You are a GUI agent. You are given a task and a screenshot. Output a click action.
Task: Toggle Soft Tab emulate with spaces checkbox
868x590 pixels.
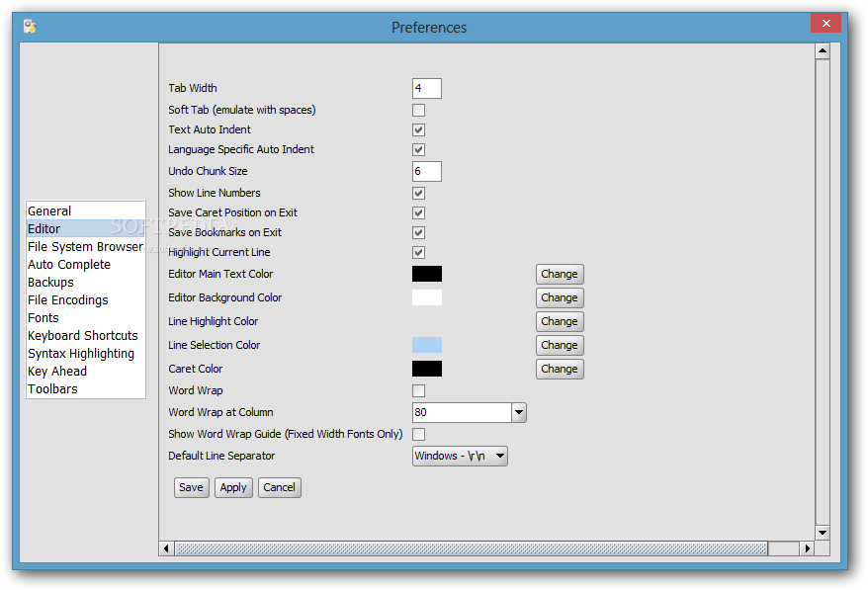pos(418,110)
